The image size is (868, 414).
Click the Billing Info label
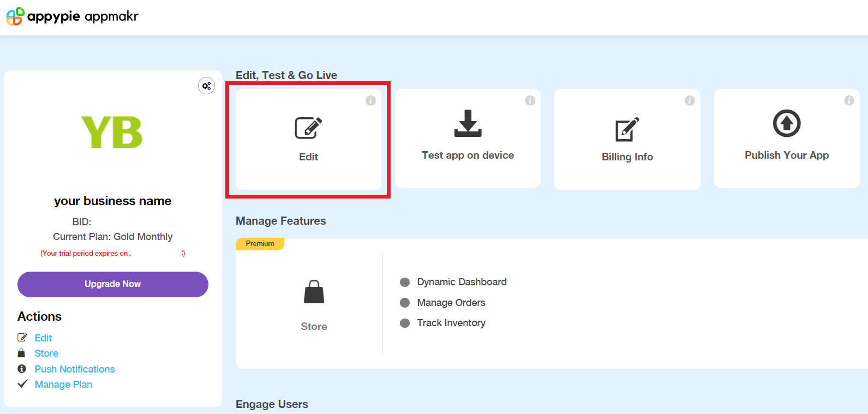(x=627, y=157)
